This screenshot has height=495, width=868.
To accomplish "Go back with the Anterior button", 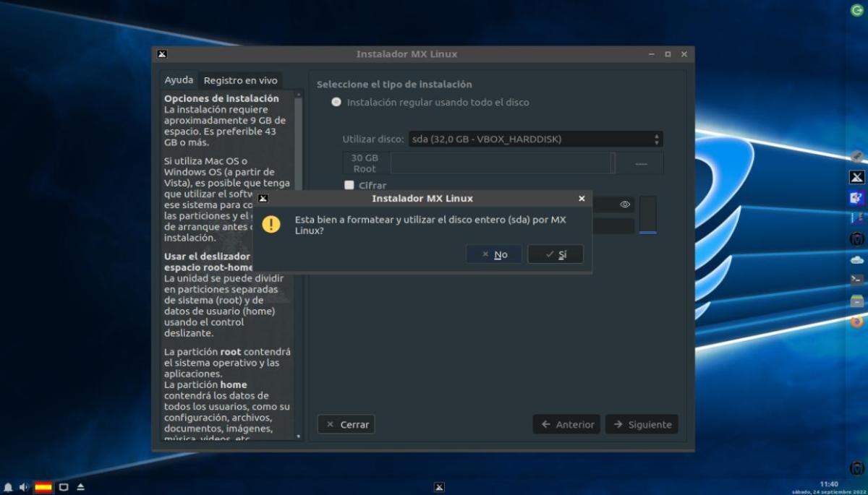I will point(568,425).
